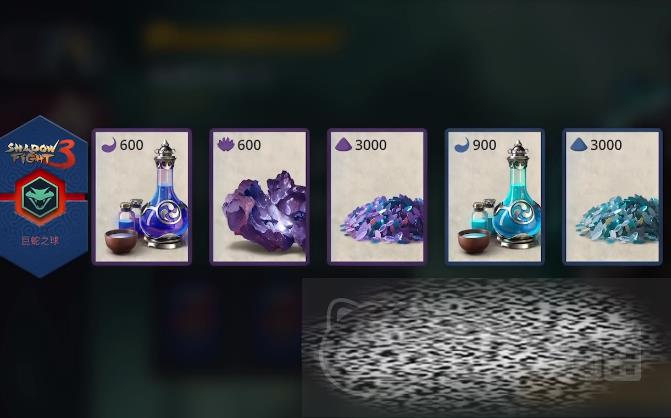Click the purple droplet icon beside 600

pos(109,145)
